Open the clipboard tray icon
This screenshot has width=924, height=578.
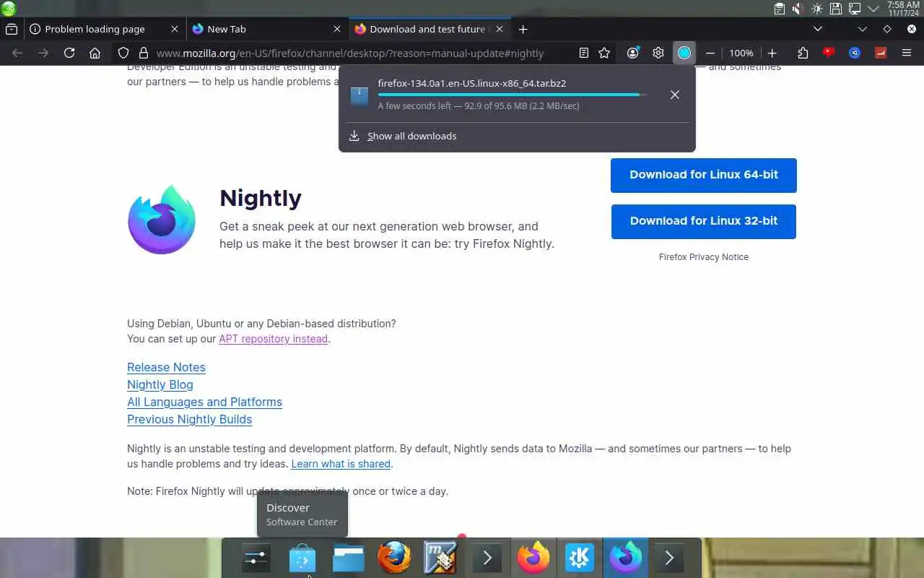tap(780, 9)
